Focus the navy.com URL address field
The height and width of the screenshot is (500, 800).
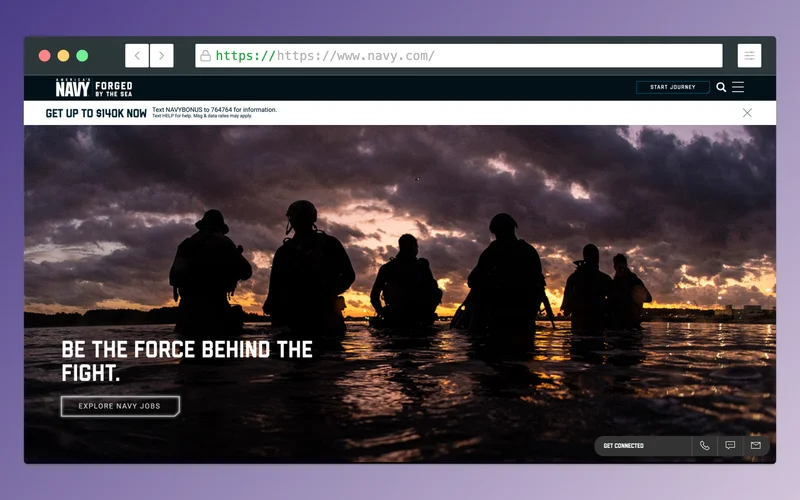coord(460,56)
